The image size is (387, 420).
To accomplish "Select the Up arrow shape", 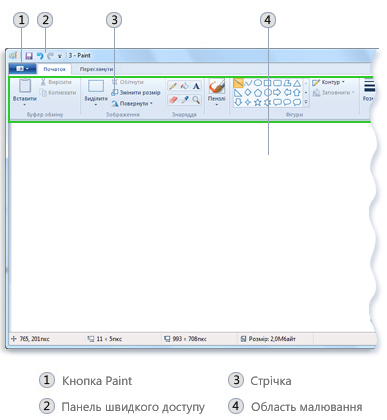I will click(x=297, y=92).
